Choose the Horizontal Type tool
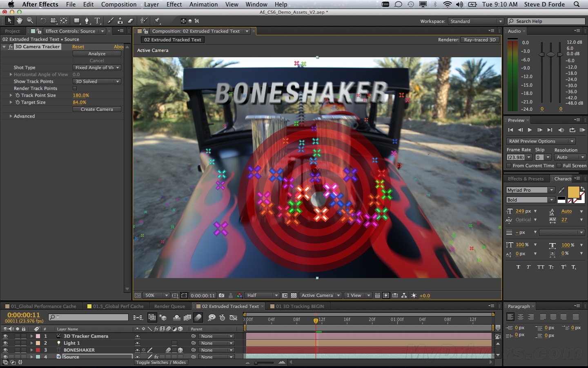The width and height of the screenshot is (588, 368). tap(98, 20)
